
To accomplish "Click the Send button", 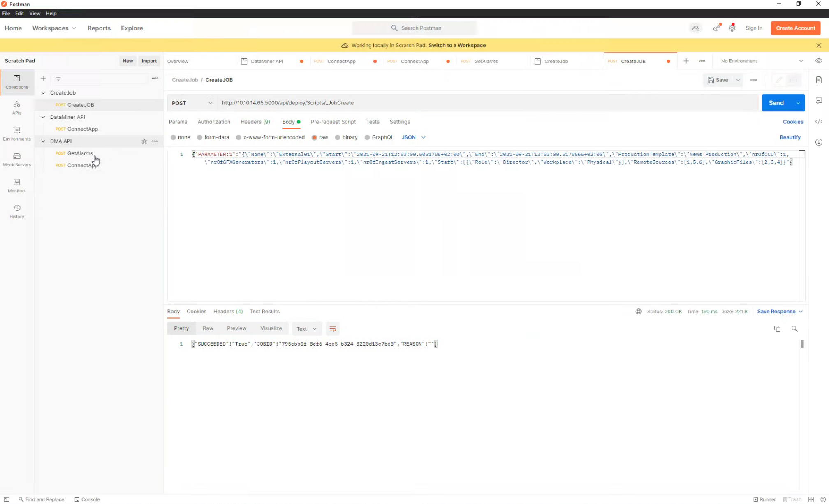I will 776,103.
